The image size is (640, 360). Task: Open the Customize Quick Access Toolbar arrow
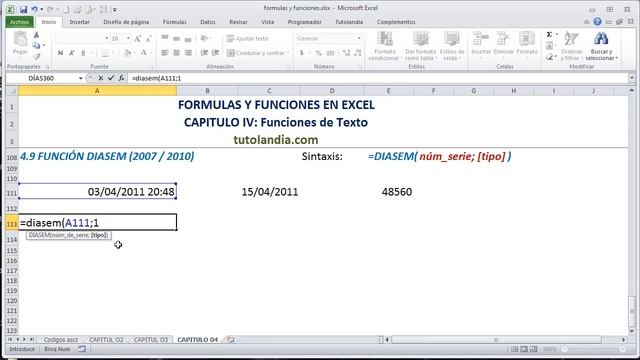pyautogui.click(x=115, y=9)
